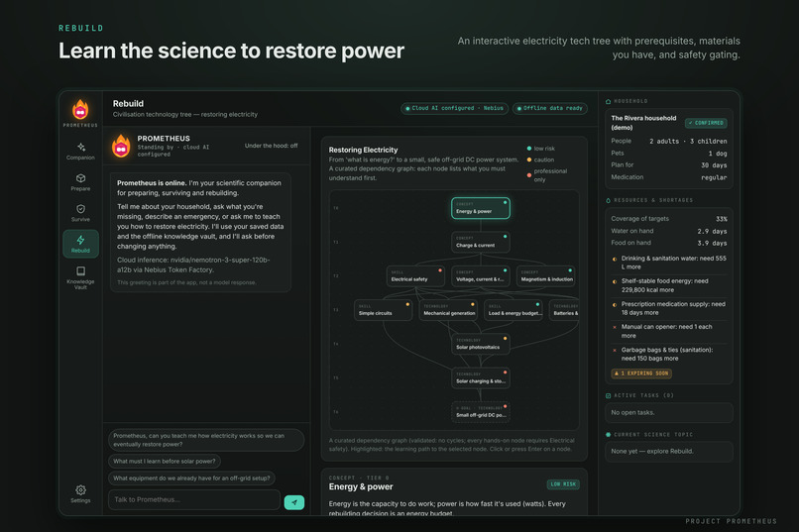Click the 1 Expiring Soon warning badge

[641, 373]
